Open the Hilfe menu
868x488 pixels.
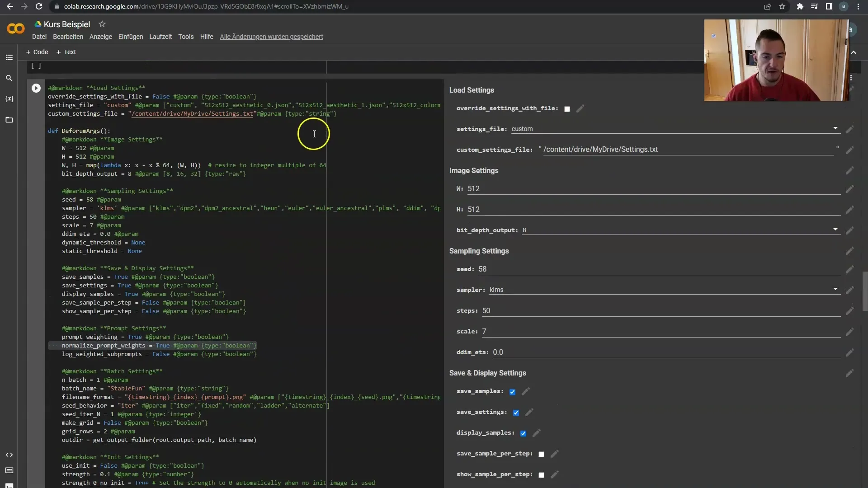[x=207, y=37]
